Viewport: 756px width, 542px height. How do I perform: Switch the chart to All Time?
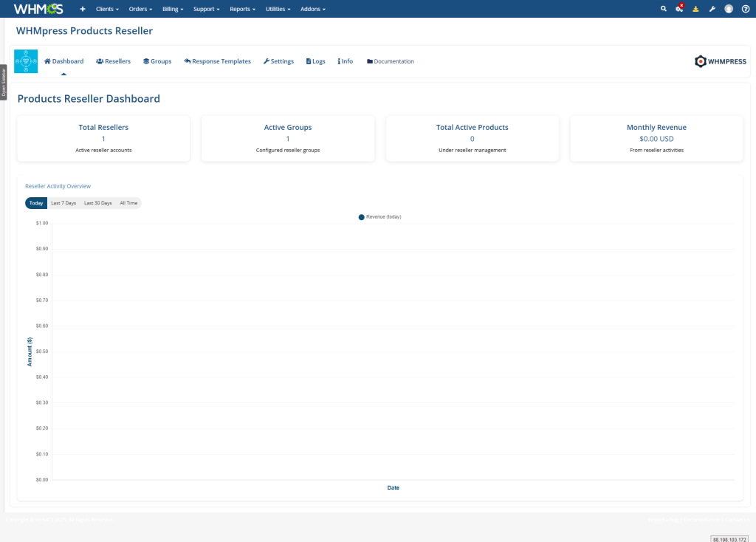[x=128, y=203]
